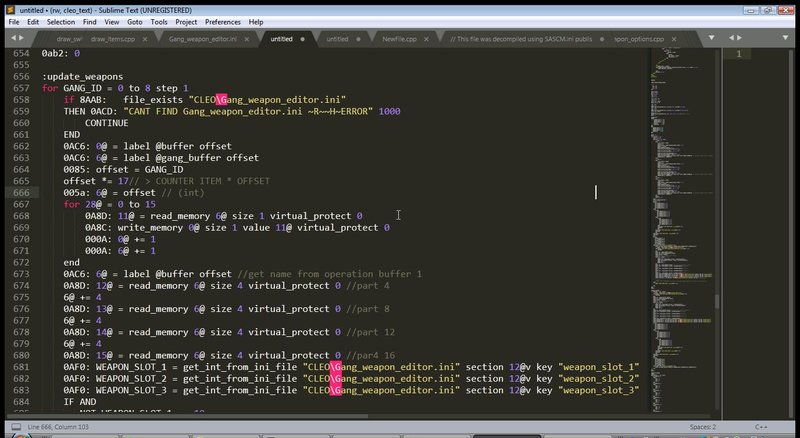The width and height of the screenshot is (800, 438).
Task: Open the Preferences menu
Action: click(x=222, y=22)
